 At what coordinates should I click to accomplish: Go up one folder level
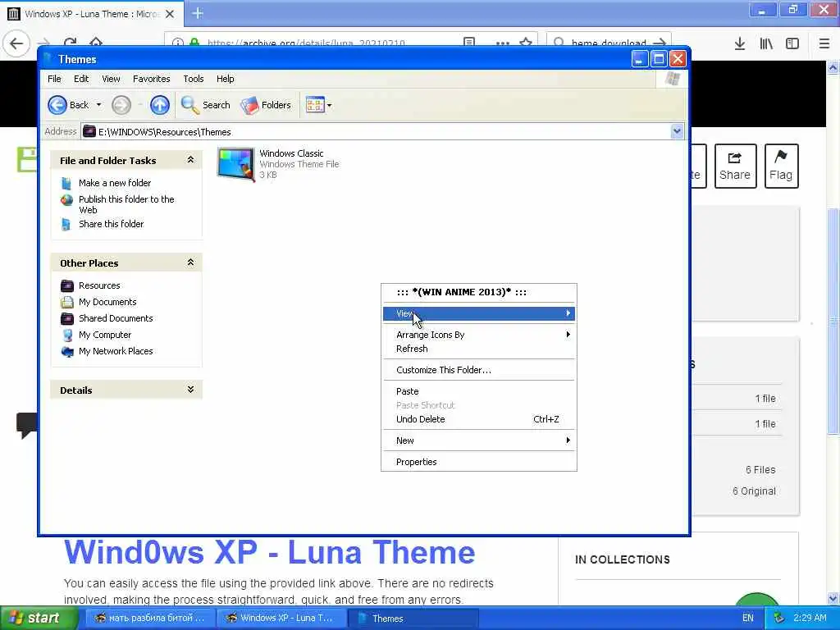pyautogui.click(x=160, y=105)
